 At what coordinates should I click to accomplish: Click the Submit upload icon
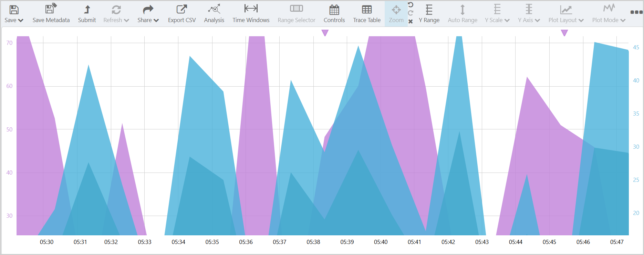pyautogui.click(x=87, y=9)
